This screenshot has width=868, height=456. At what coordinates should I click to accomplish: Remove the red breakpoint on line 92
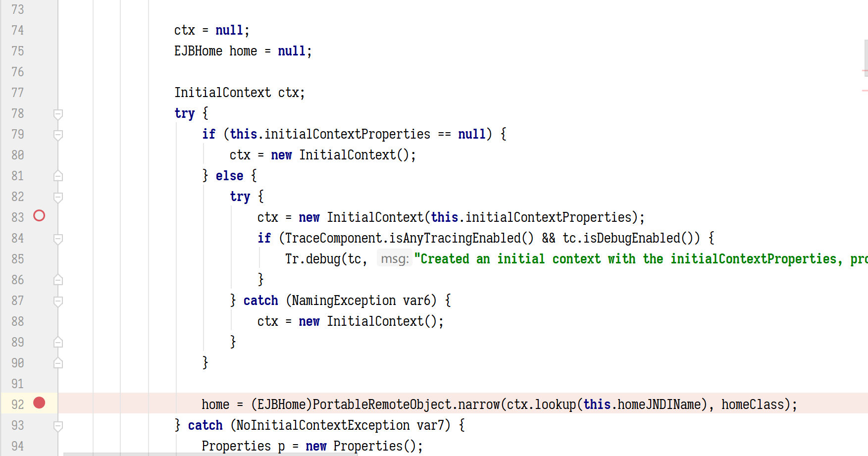[39, 403]
